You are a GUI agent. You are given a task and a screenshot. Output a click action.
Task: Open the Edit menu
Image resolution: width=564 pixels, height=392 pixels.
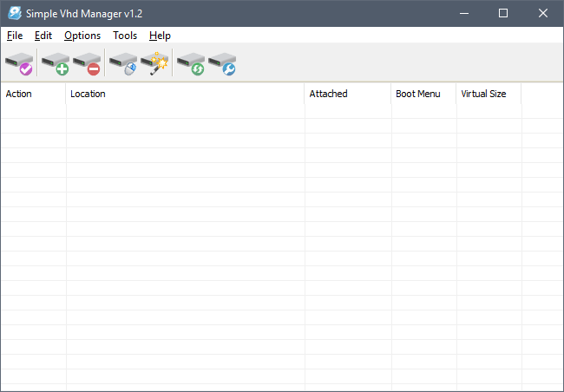click(43, 36)
